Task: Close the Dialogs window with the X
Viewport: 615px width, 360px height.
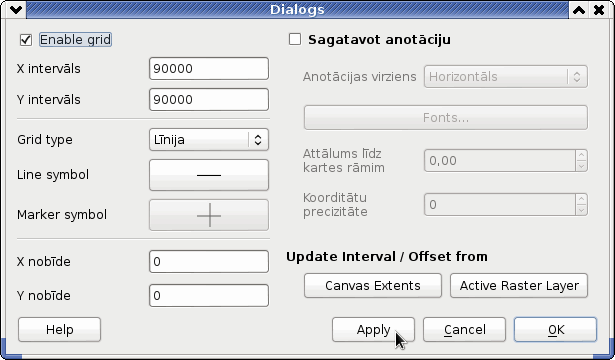Action: (599, 10)
